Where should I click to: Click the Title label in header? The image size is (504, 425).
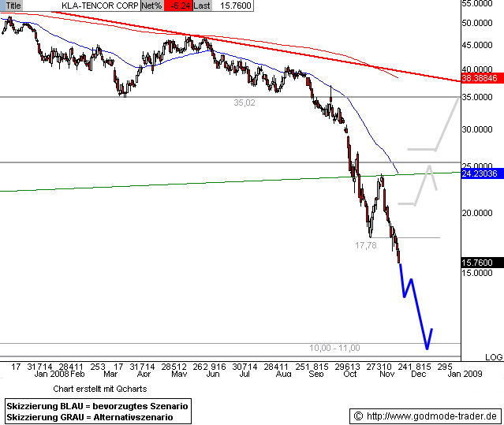(x=13, y=5)
